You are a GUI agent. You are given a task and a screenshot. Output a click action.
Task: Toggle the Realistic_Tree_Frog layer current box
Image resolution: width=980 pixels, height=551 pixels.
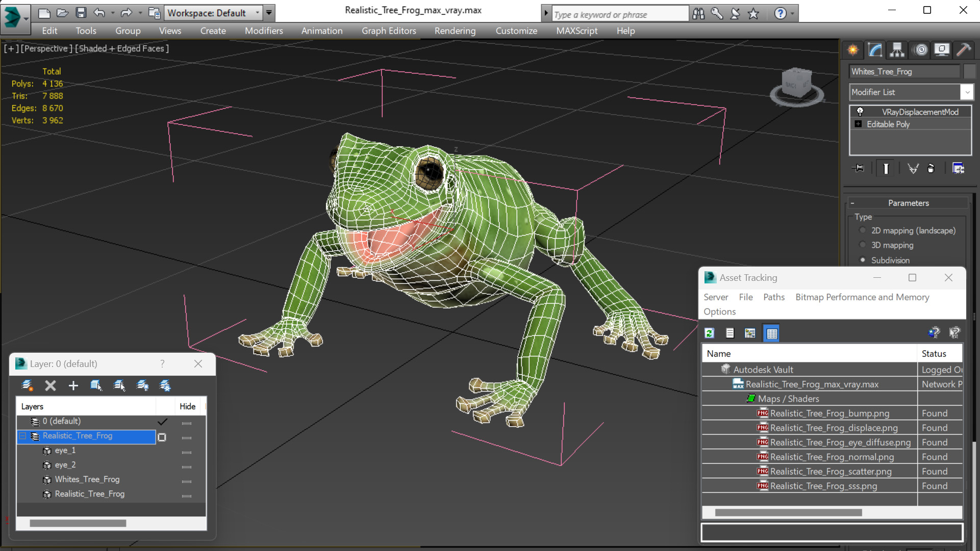pos(162,437)
